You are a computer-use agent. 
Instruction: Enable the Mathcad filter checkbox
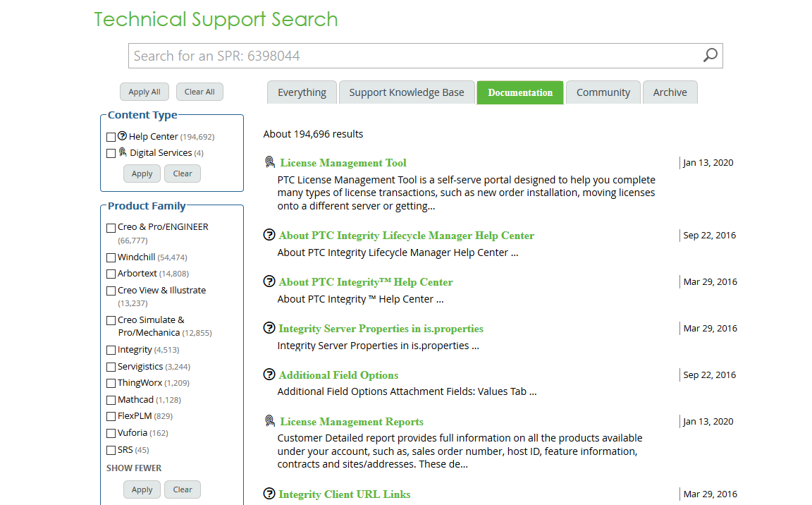(x=111, y=399)
